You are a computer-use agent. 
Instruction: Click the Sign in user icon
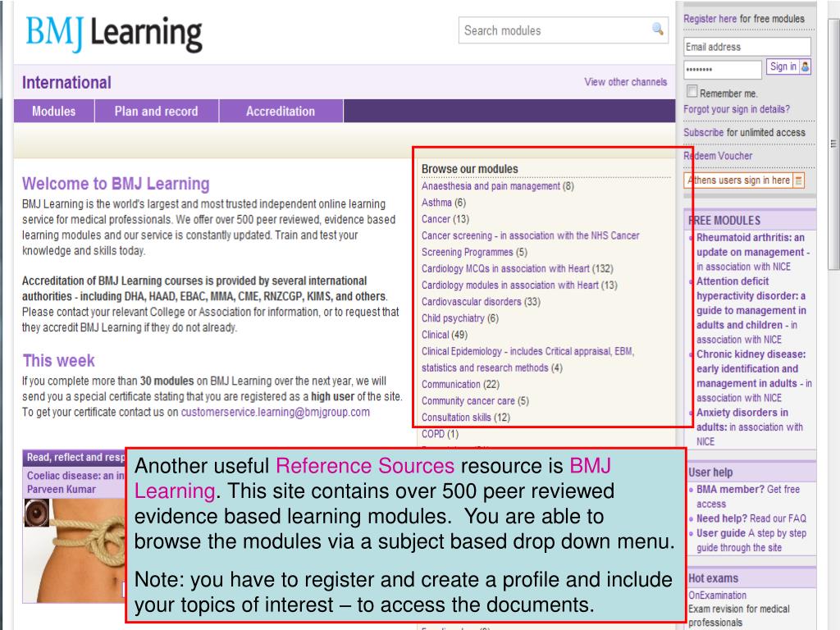[806, 66]
